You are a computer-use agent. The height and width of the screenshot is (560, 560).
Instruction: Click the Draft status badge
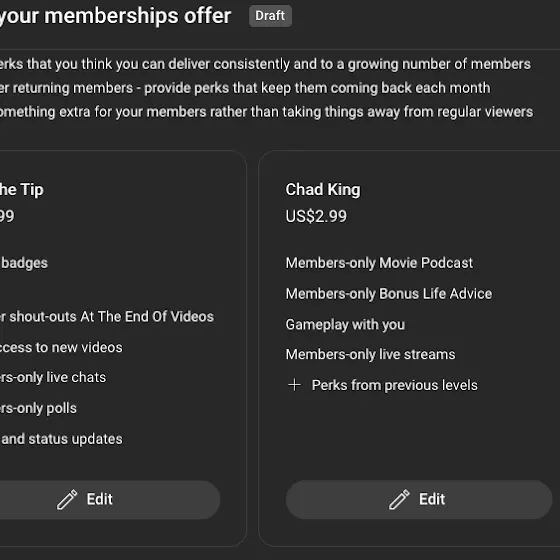[270, 16]
